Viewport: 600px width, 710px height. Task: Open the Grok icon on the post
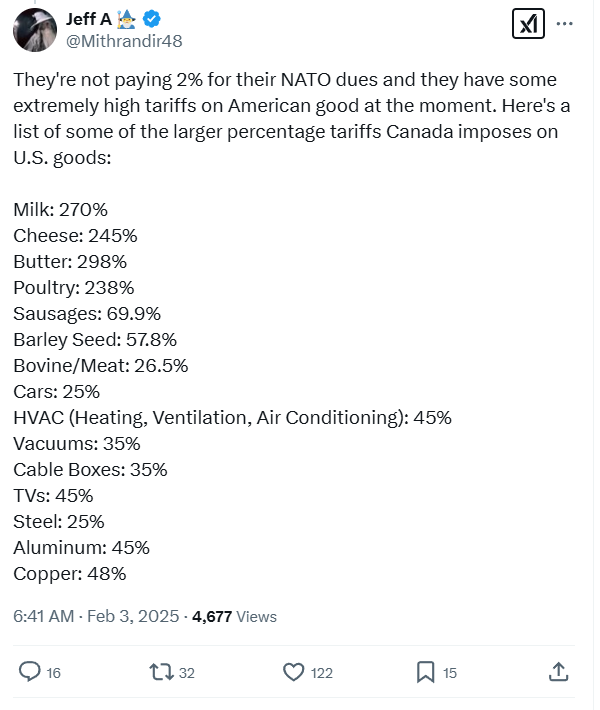(528, 23)
